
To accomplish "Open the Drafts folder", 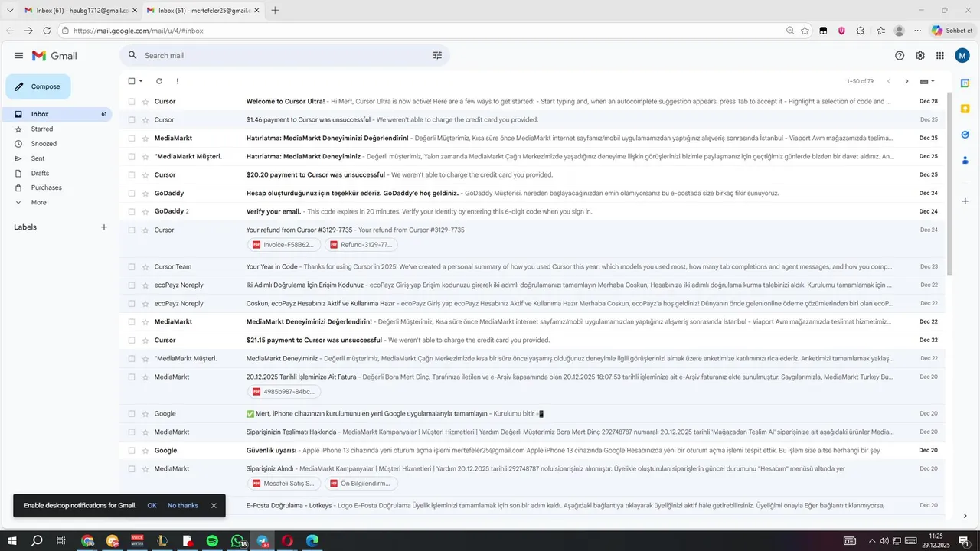I will coord(59,173).
